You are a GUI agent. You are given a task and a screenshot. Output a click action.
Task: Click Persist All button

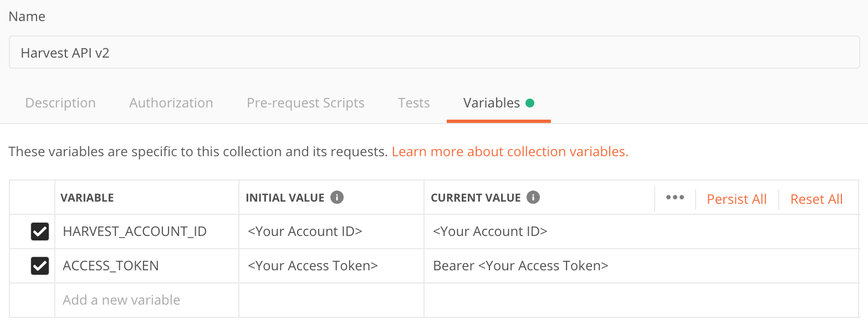click(x=737, y=199)
